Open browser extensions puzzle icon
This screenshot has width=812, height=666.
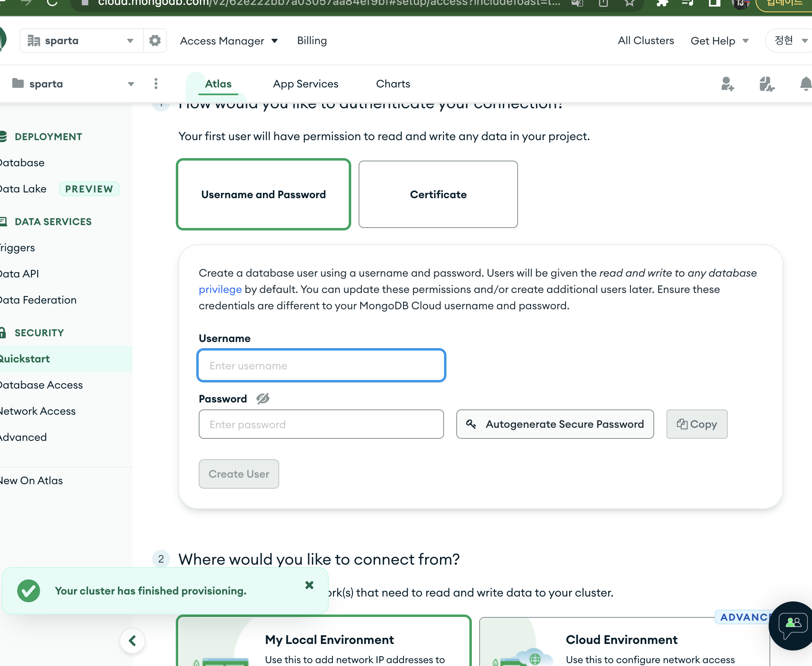tap(662, 3)
